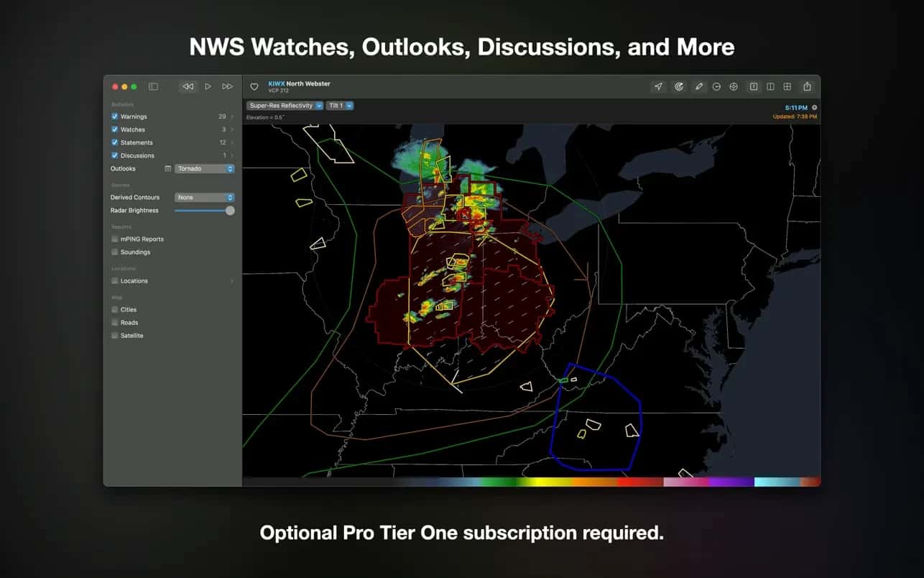Select the pencil drawing tool
Image resolution: width=924 pixels, height=578 pixels.
tap(698, 86)
